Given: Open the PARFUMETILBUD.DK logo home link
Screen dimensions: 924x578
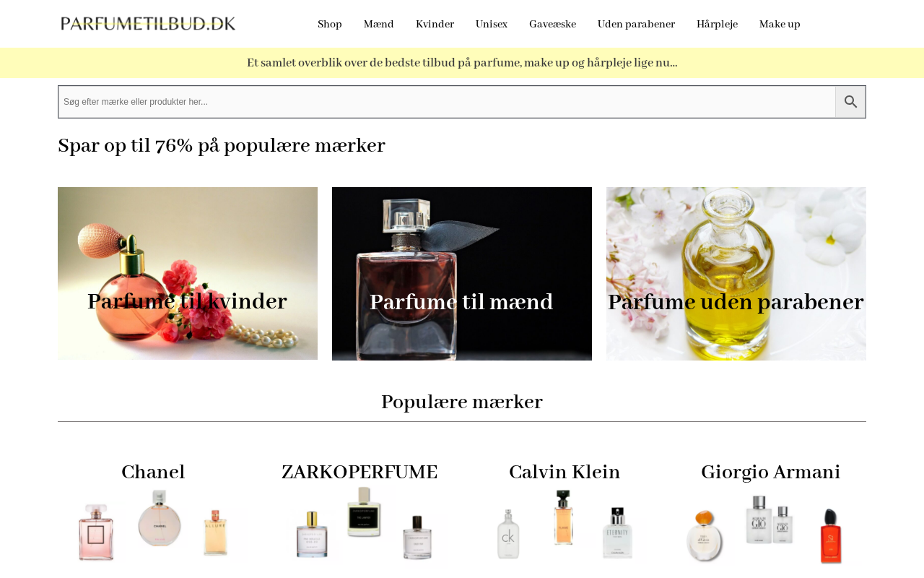Looking at the screenshot, I should pyautogui.click(x=148, y=24).
